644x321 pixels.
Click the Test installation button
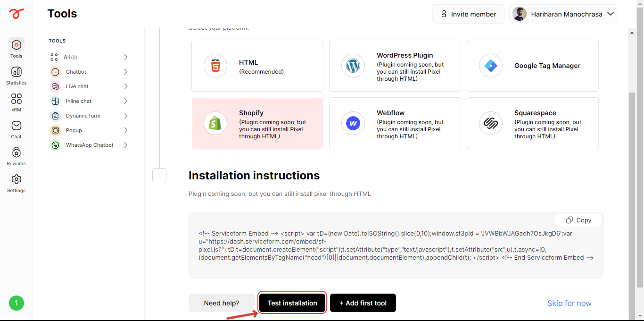(x=292, y=303)
